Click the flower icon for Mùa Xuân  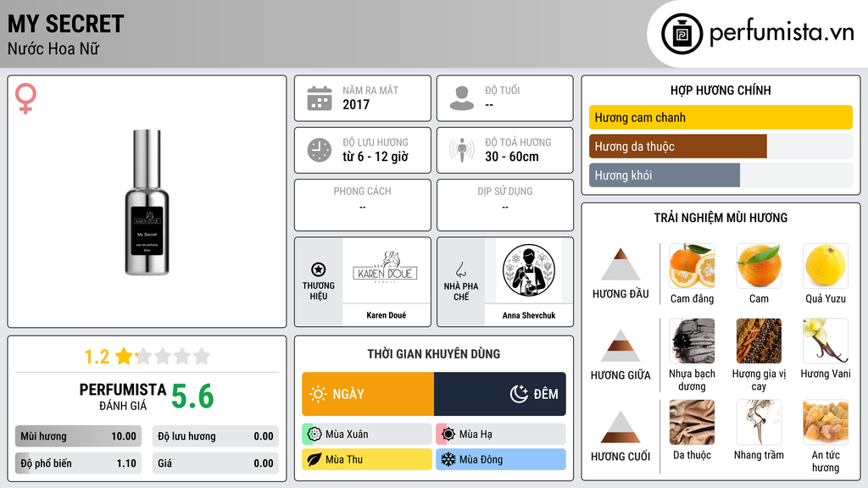pos(314,434)
